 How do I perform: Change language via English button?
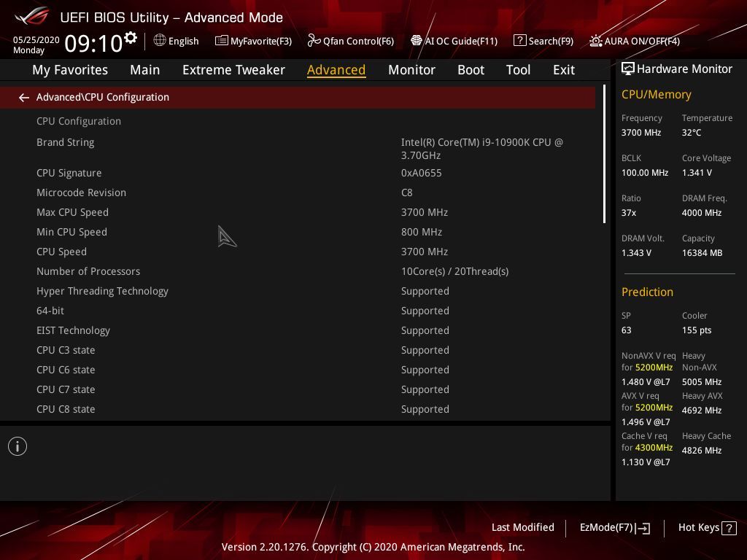[177, 41]
